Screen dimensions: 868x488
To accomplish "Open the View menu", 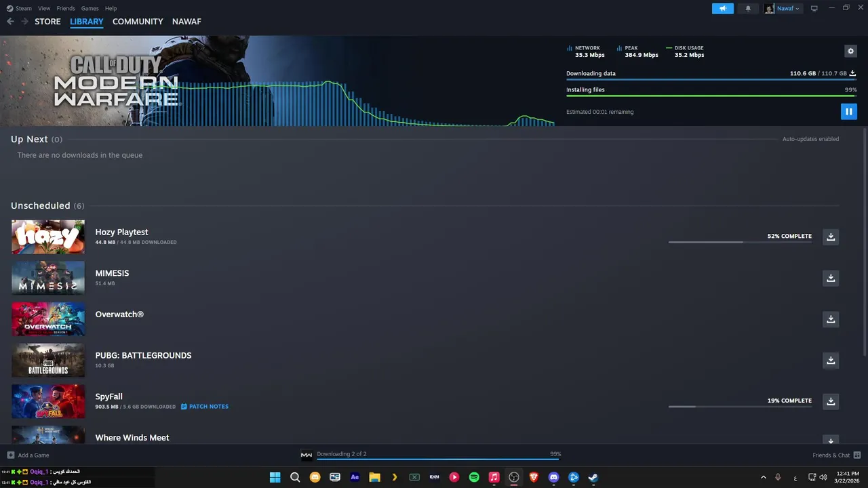I will [x=44, y=8].
